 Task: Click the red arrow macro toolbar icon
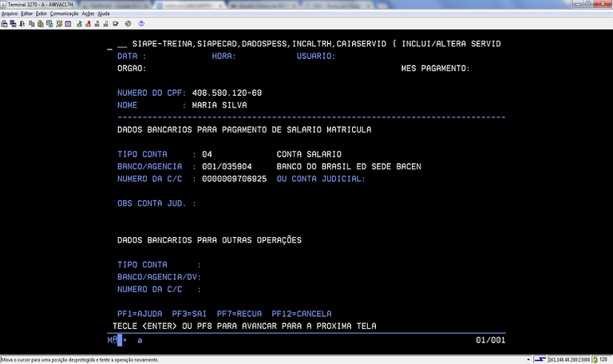tap(89, 23)
